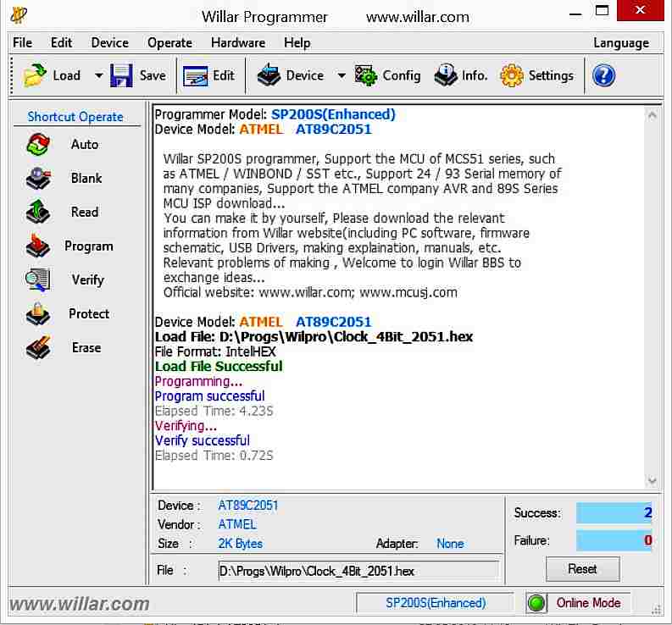The width and height of the screenshot is (672, 625).
Task: Click the Erase shortcut icon
Action: (38, 347)
